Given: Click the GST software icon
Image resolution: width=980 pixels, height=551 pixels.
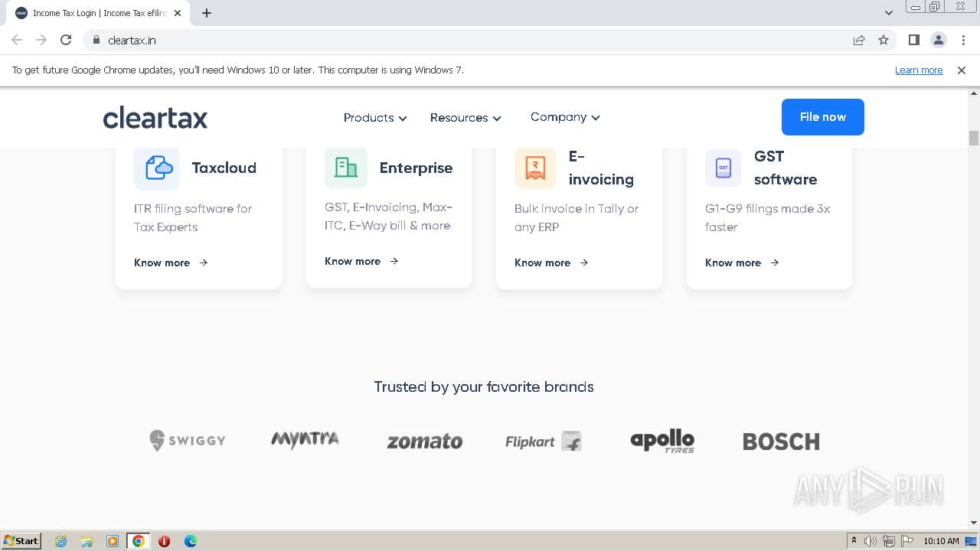Looking at the screenshot, I should tap(724, 167).
